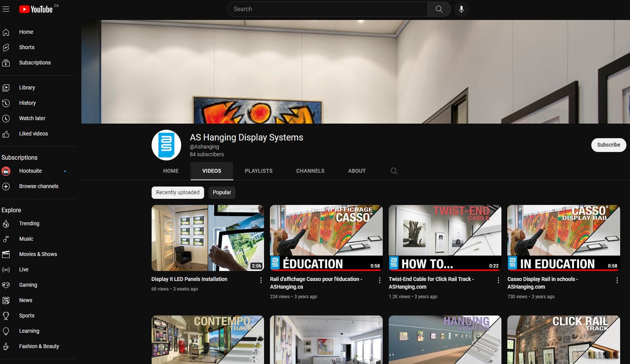Click the Subscriptions icon in sidebar
630x364 pixels.
click(6, 63)
